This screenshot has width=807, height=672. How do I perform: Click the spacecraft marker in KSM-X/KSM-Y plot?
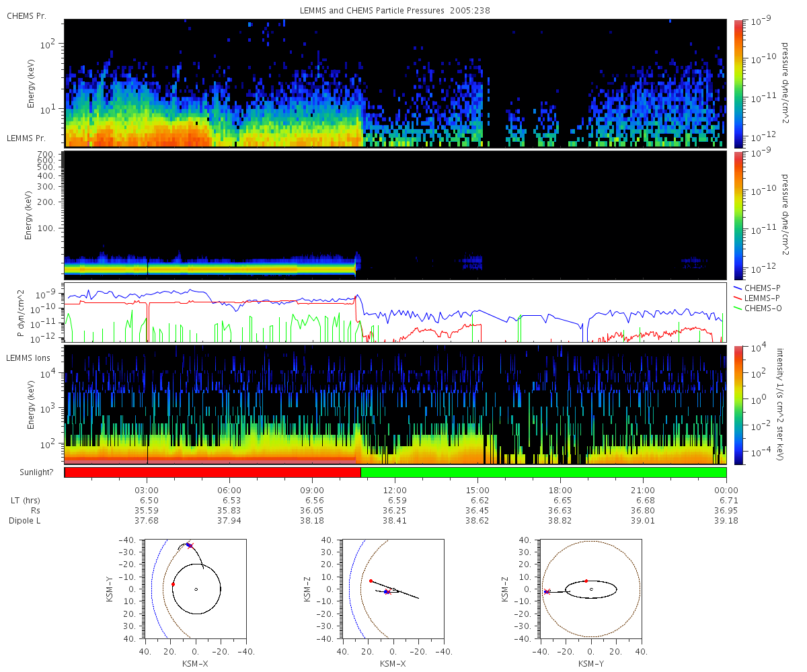pyautogui.click(x=189, y=545)
